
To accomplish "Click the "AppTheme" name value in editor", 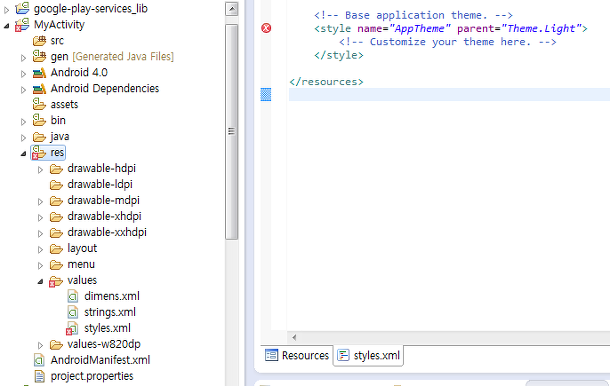I will click(x=420, y=28).
